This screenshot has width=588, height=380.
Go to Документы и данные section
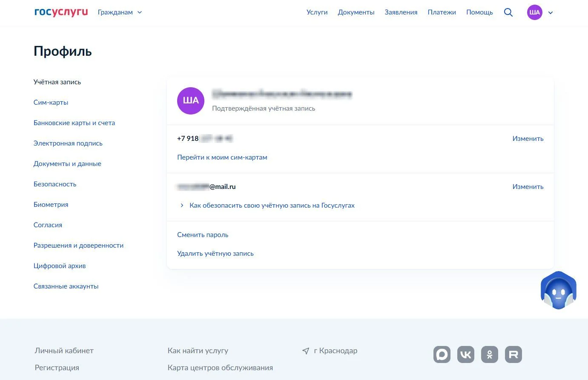tap(67, 164)
